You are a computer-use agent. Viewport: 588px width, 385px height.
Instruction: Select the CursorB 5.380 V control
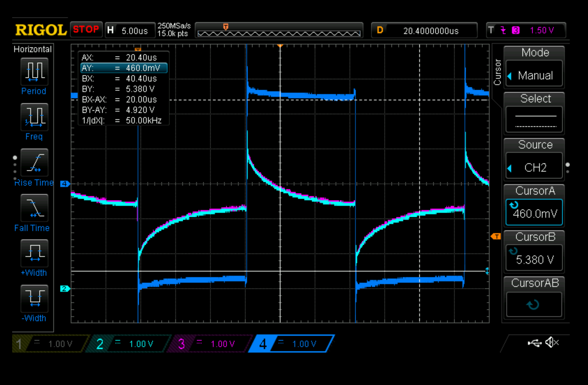[x=534, y=258]
